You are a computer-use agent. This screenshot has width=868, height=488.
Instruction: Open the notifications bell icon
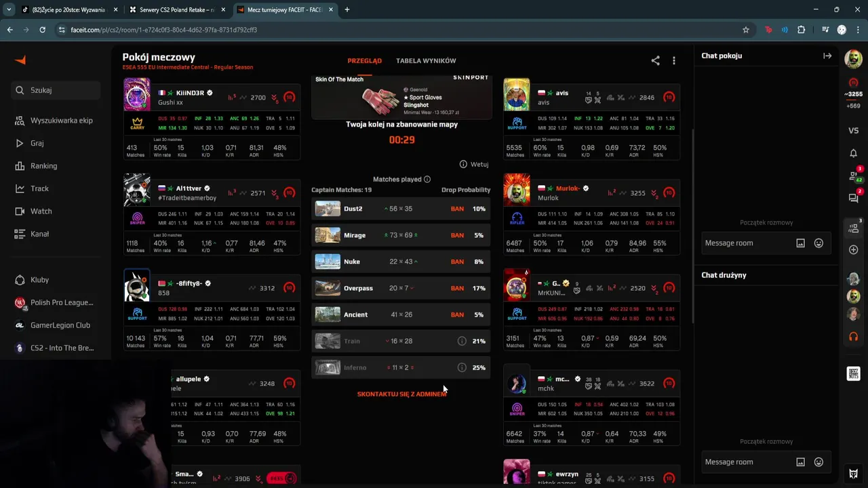pos(853,153)
